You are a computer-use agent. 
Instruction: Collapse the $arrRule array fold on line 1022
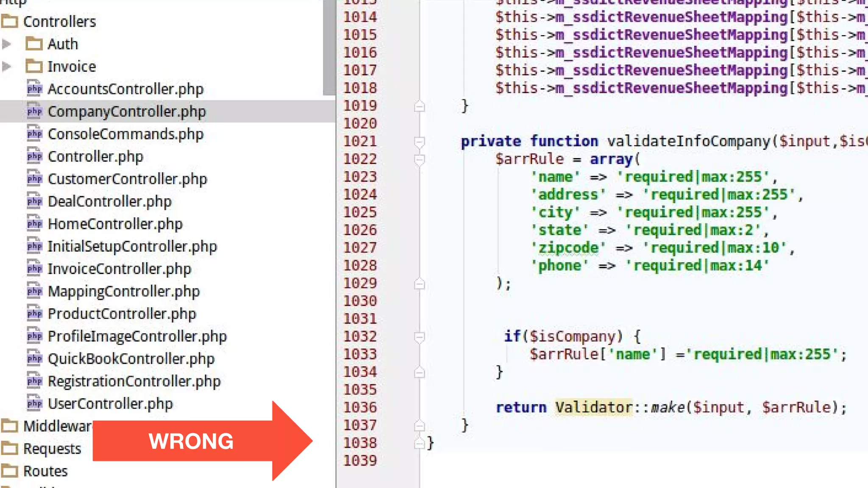(x=419, y=160)
